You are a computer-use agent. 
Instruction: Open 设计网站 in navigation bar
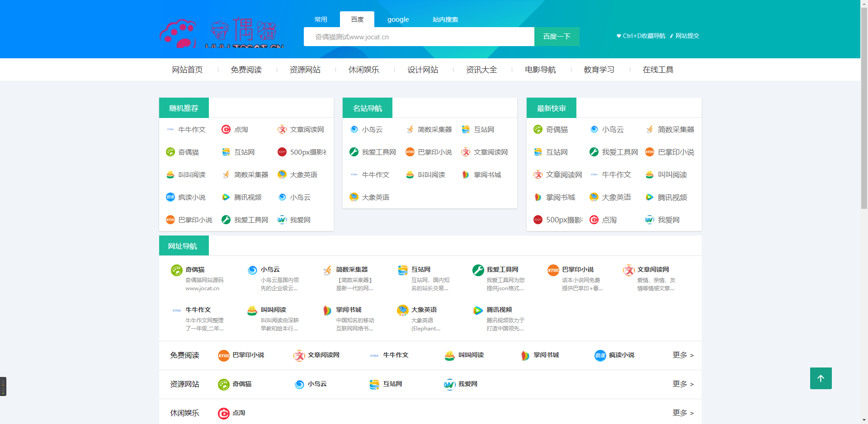423,70
